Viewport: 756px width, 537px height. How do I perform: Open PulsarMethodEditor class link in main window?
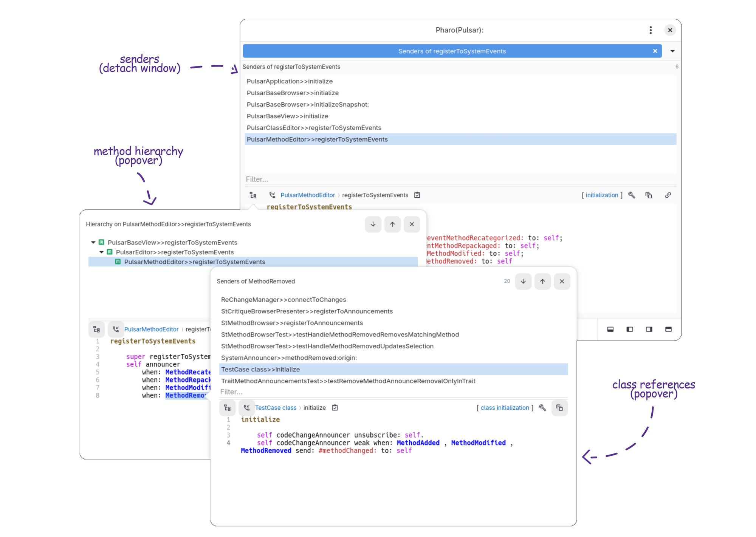click(x=307, y=195)
